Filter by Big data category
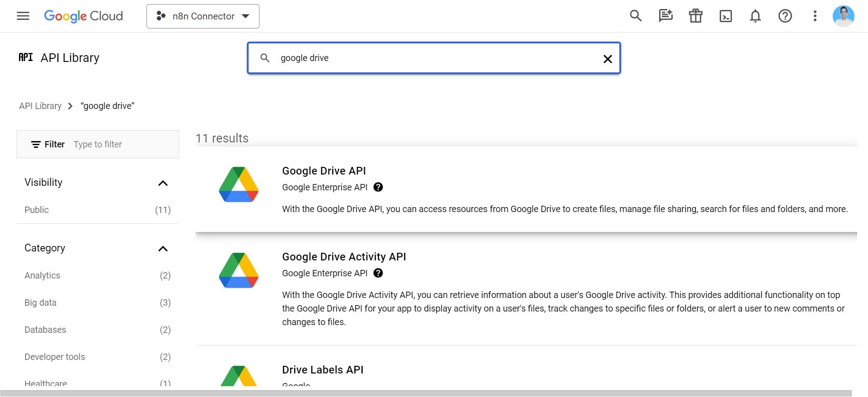The image size is (868, 397). click(x=98, y=302)
